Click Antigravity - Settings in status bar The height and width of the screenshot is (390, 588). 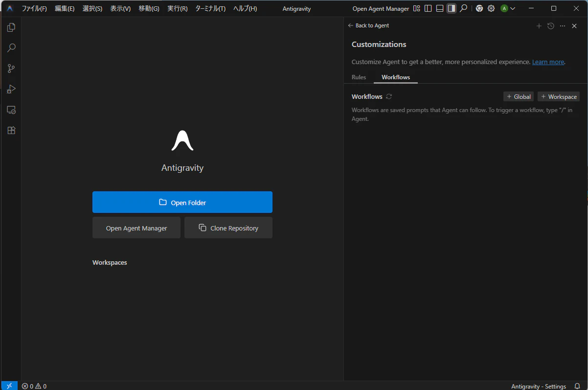(x=539, y=386)
